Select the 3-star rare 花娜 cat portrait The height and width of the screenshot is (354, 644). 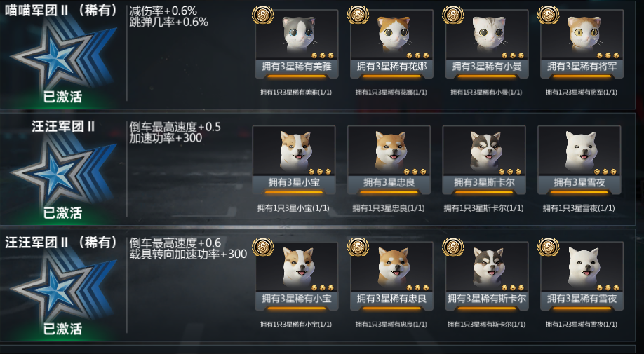point(391,35)
